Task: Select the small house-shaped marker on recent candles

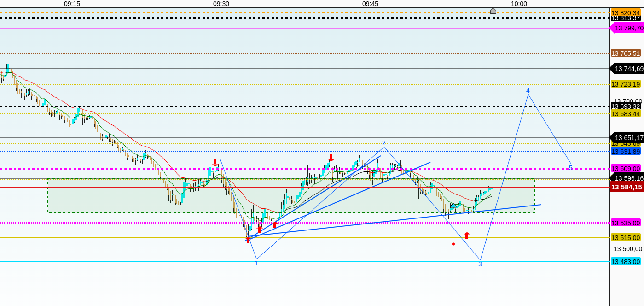Action: 453,205
